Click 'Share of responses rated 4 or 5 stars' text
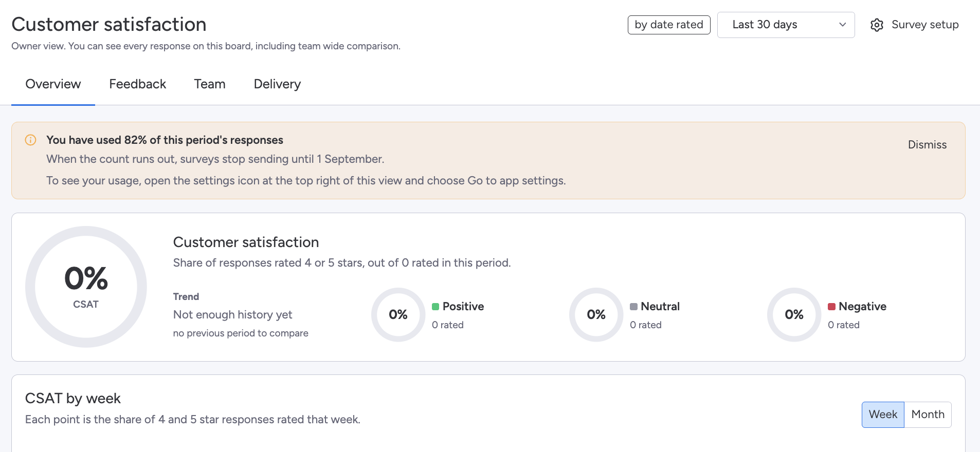This screenshot has height=452, width=980. 342,263
